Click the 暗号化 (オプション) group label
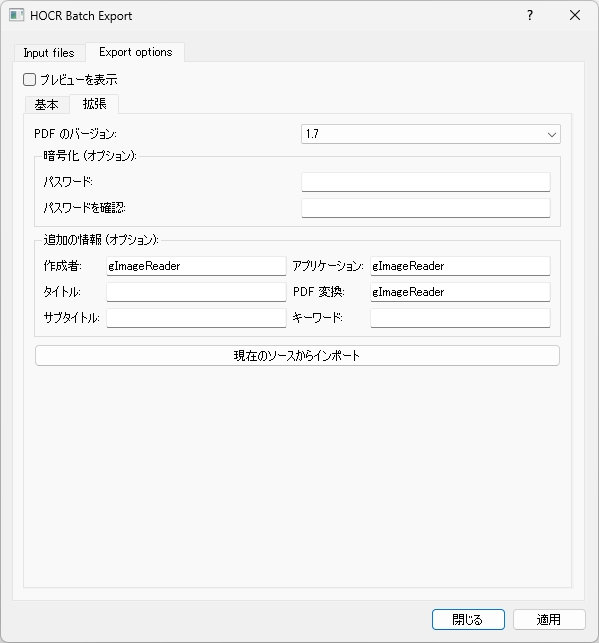Viewport: 599px width, 643px height. tap(90, 156)
